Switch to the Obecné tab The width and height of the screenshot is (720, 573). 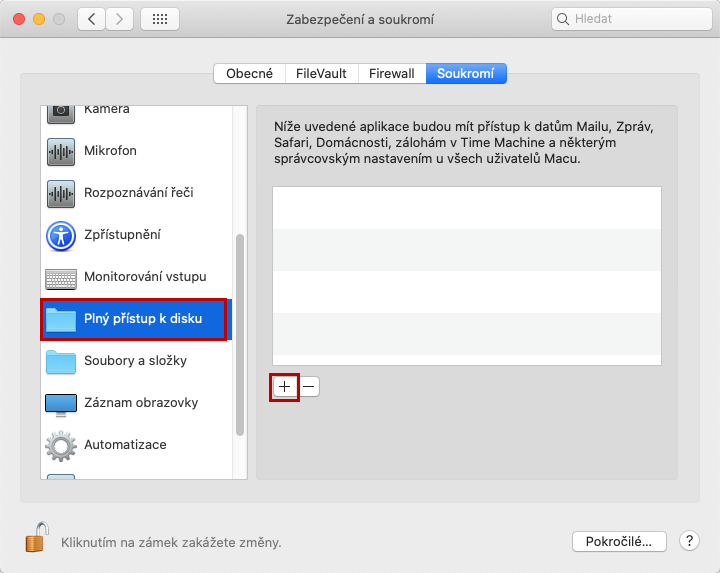249,73
